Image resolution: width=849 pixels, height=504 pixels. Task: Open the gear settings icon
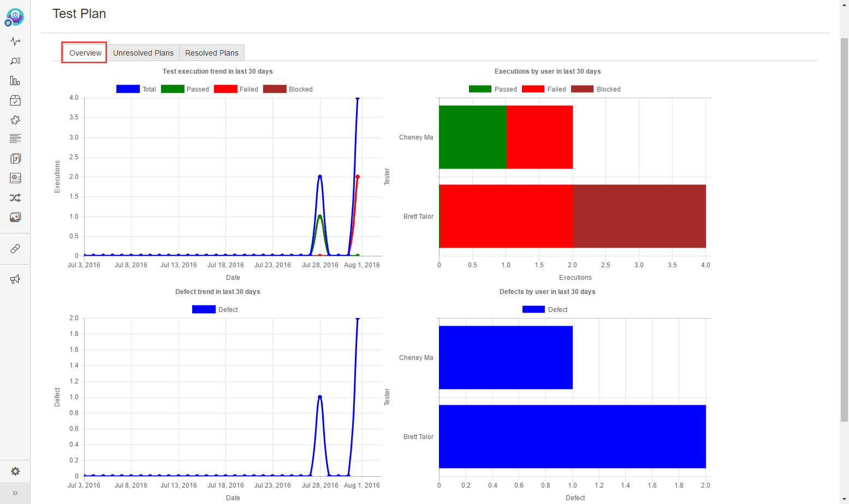click(15, 471)
